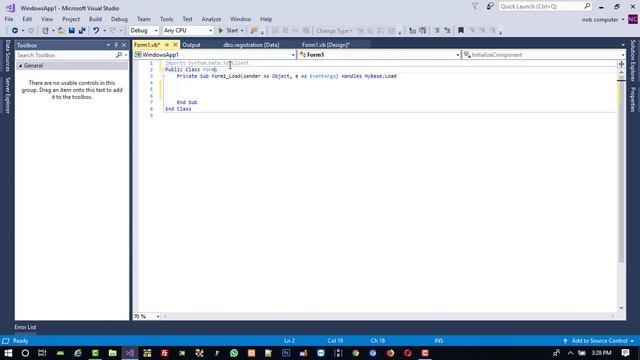
Task: Open WhatsApp from the taskbar
Action: coord(234,353)
